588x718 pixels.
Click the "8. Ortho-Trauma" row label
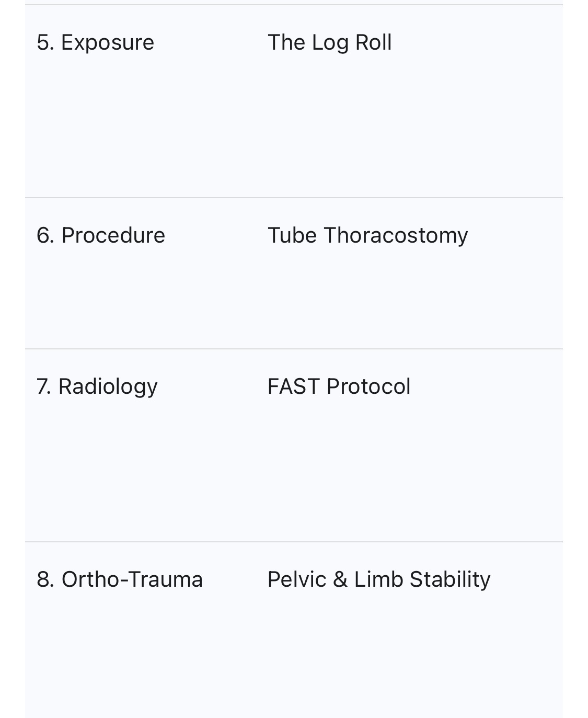(120, 579)
